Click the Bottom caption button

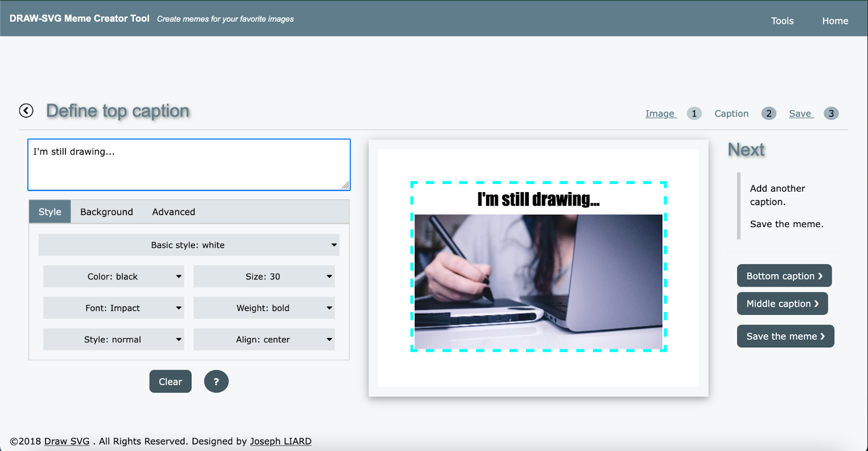(784, 276)
